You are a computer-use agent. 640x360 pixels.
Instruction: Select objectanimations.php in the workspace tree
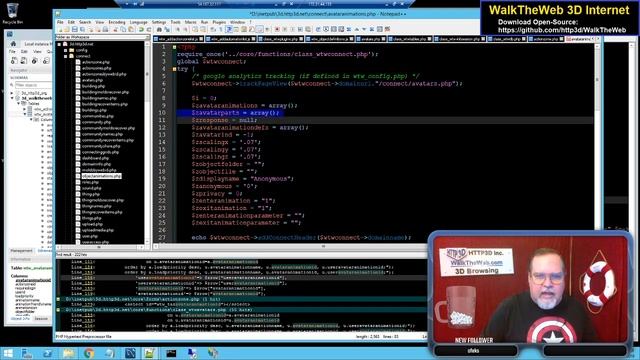coord(102,176)
